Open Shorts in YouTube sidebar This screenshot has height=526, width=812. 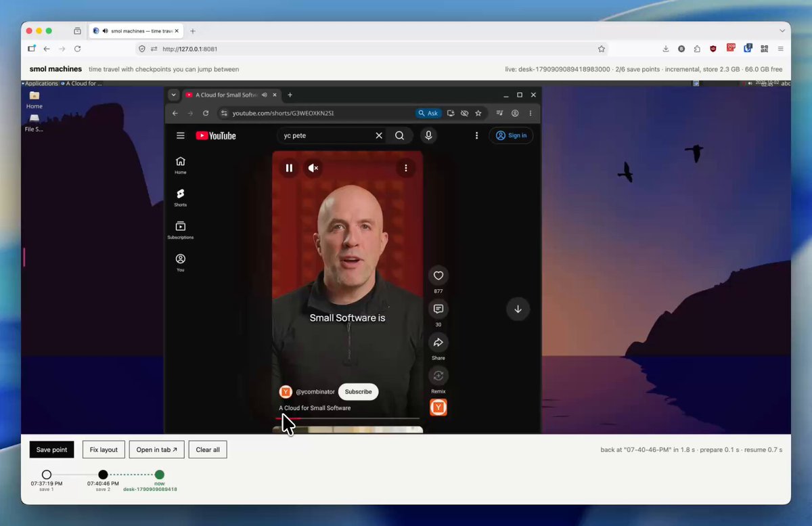pyautogui.click(x=181, y=198)
